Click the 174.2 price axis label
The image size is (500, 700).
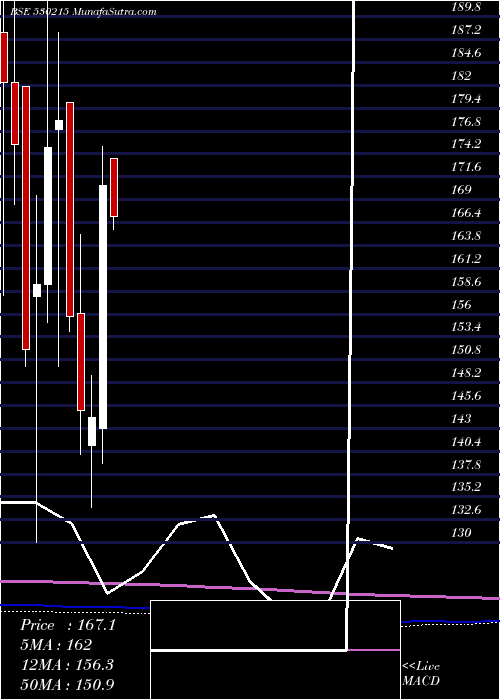466,144
